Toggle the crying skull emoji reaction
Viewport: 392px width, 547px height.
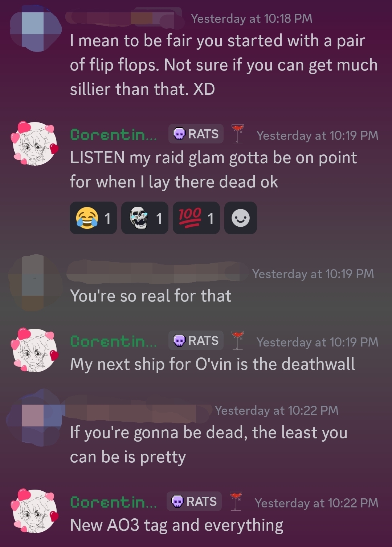tap(145, 218)
